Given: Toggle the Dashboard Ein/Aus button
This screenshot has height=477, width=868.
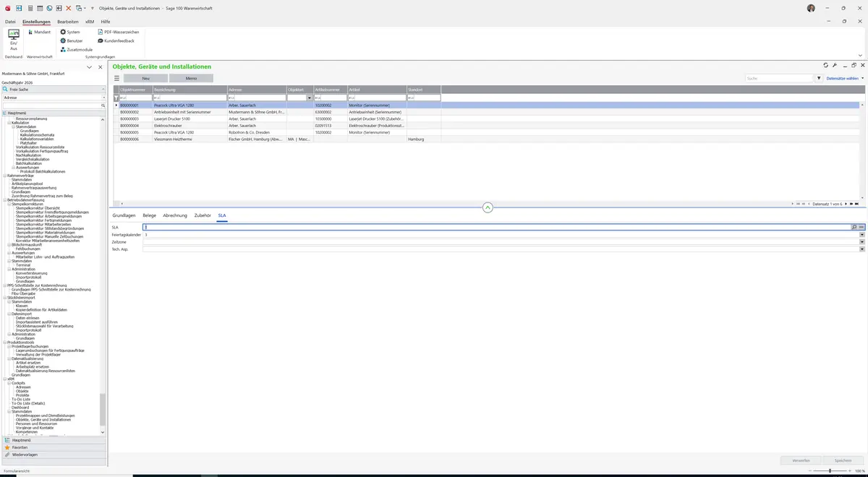Looking at the screenshot, I should (x=13, y=40).
